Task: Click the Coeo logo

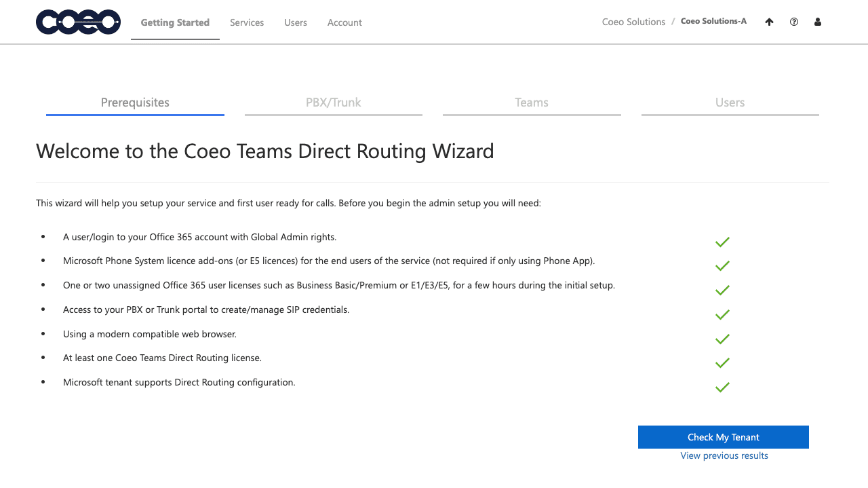Action: pyautogui.click(x=79, y=22)
